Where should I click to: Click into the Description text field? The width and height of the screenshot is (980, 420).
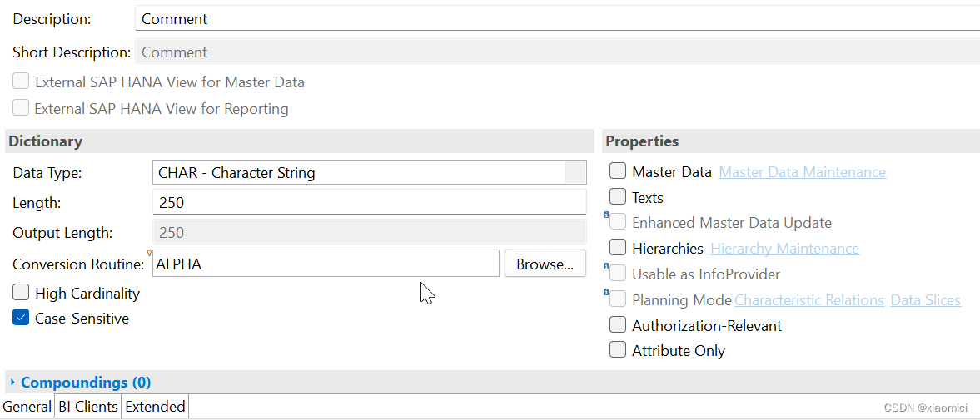click(558, 19)
